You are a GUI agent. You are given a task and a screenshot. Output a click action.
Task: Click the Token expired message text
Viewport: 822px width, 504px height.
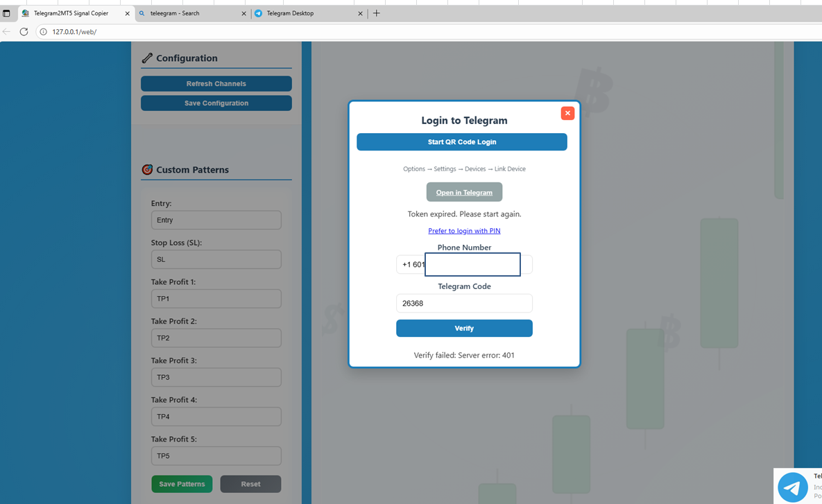tap(464, 214)
